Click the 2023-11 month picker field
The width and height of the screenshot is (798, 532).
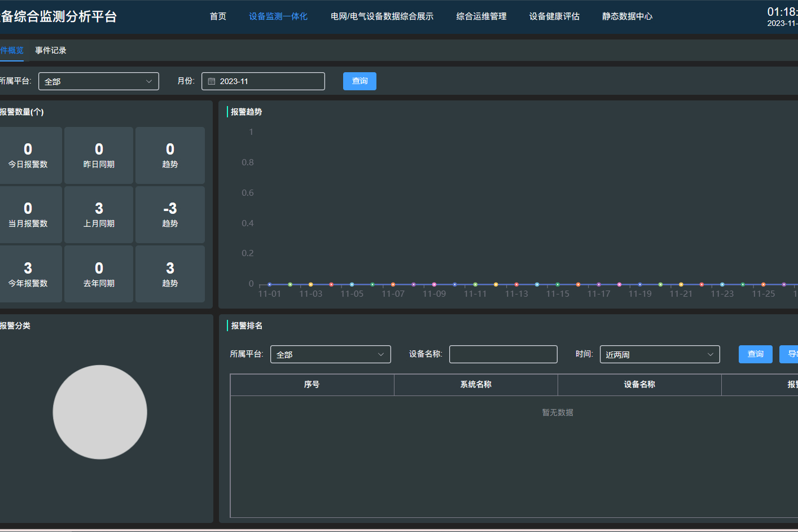click(263, 81)
